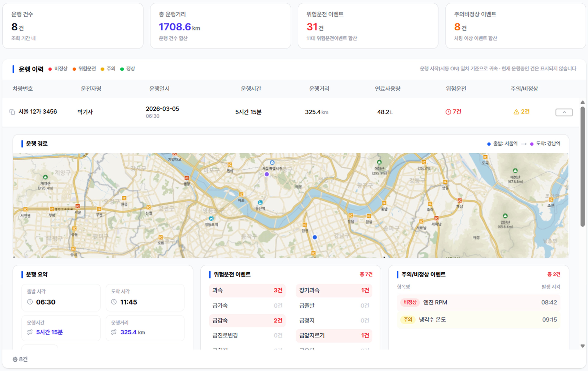Open the 주의비정상 이벤트 8건 card

[x=516, y=26]
